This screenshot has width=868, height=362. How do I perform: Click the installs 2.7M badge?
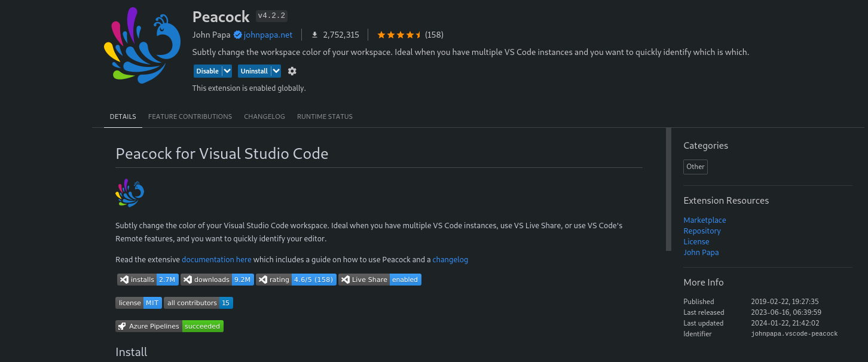(148, 280)
